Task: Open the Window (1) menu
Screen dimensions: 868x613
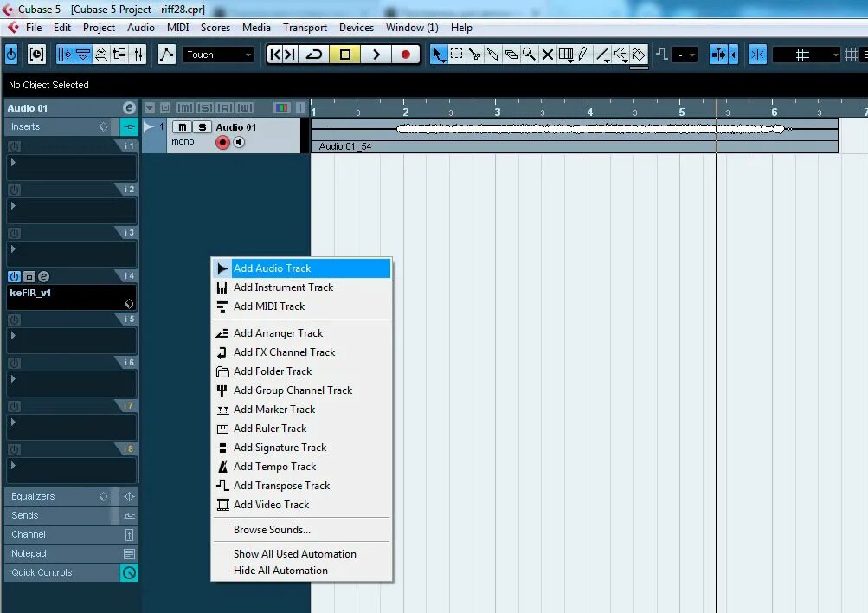Action: pyautogui.click(x=412, y=27)
